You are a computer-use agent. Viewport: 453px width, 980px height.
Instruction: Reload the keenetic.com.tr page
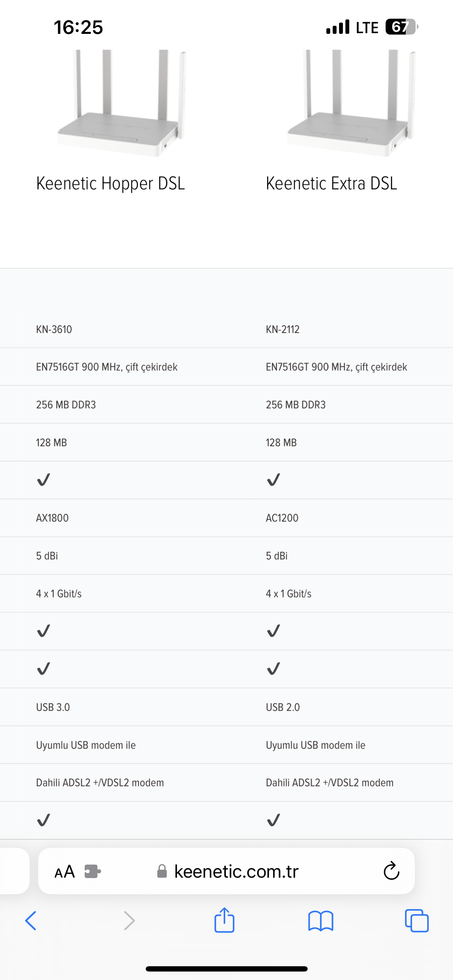click(x=391, y=871)
